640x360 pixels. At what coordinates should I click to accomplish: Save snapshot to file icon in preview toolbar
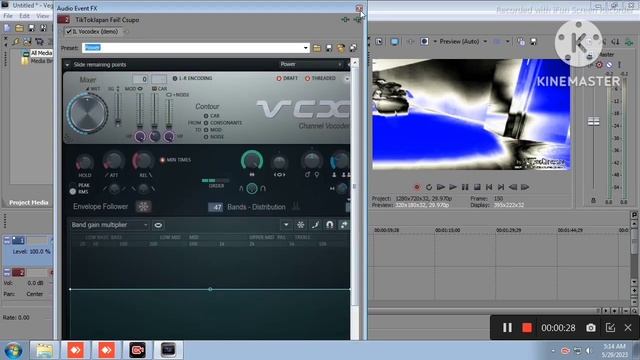click(533, 42)
